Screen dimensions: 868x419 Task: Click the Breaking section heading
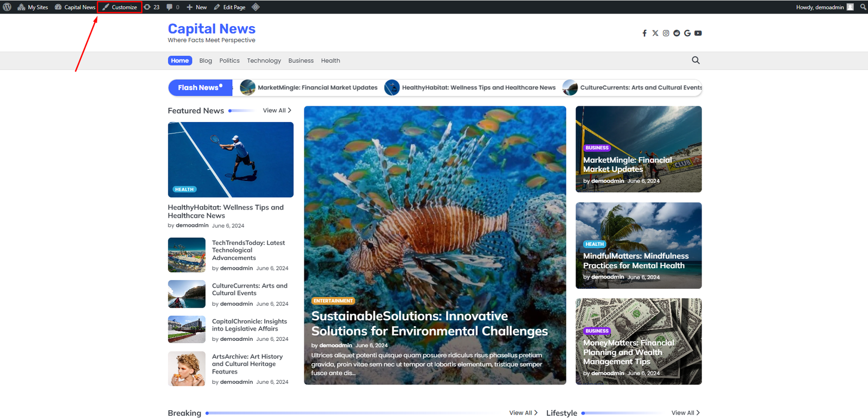184,413
